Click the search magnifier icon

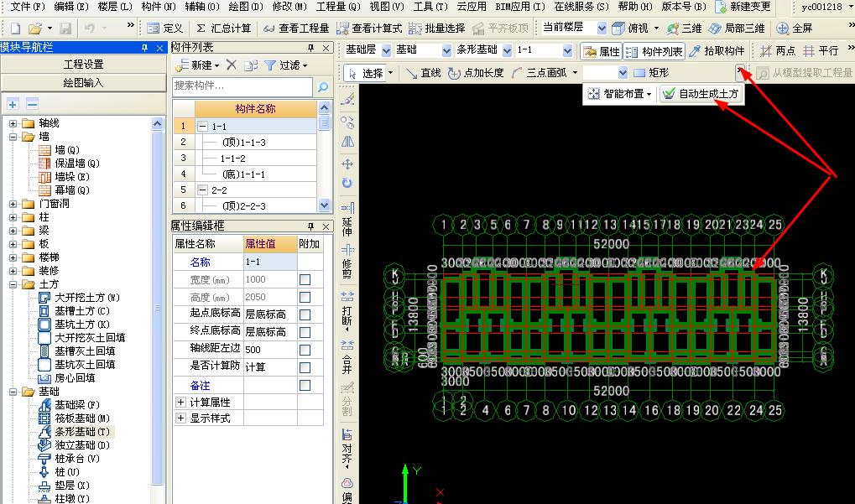pyautogui.click(x=323, y=86)
